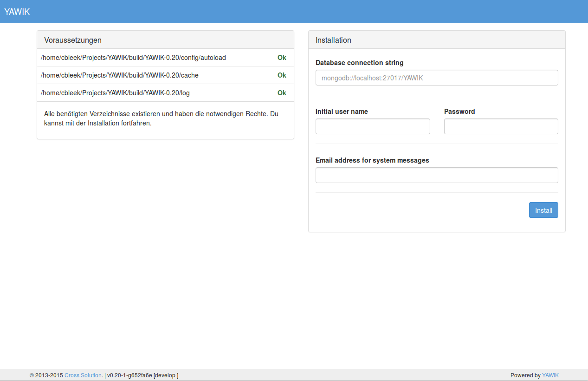Click the Install button
The width and height of the screenshot is (588, 381).
pos(543,210)
